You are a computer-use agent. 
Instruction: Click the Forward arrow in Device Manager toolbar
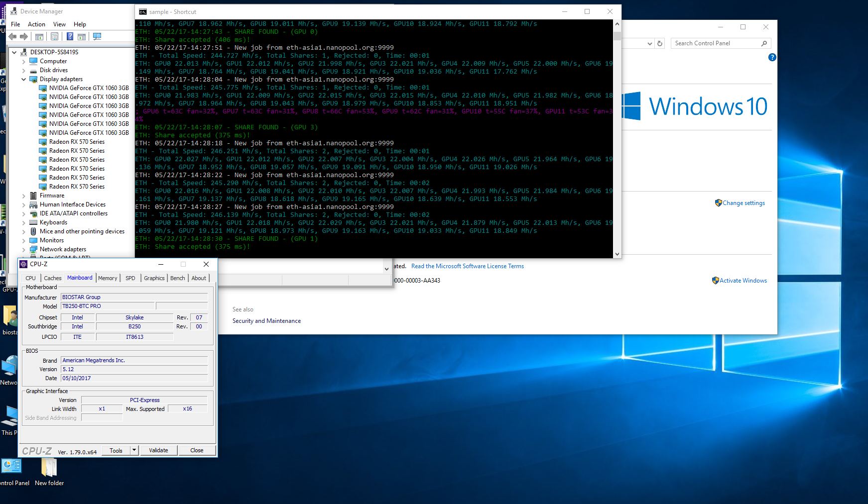tap(23, 36)
